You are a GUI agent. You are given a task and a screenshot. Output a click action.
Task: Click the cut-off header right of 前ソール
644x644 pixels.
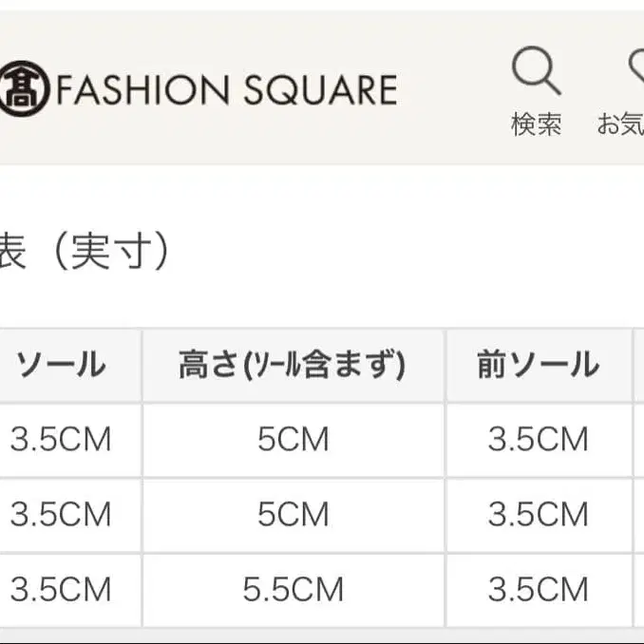(639, 366)
